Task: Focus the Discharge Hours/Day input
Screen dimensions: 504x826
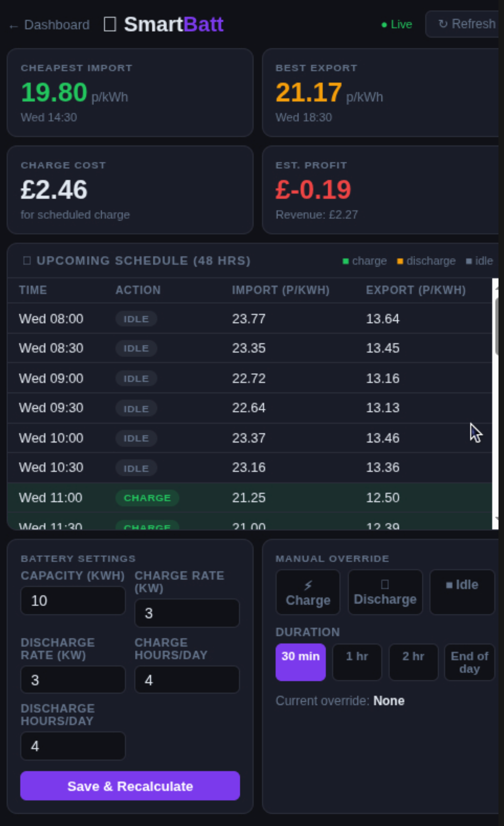Action: (73, 746)
